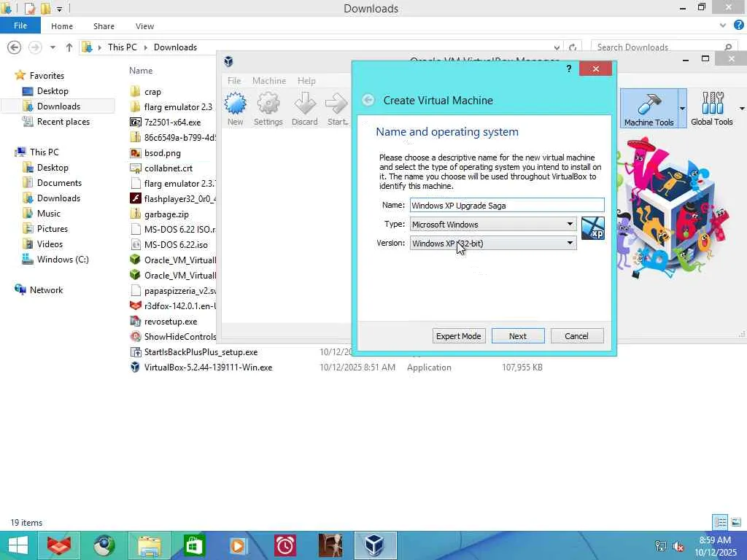Select VirtualBox-5.2.44-139111-Win.exe file
This screenshot has width=747, height=560.
pyautogui.click(x=208, y=367)
